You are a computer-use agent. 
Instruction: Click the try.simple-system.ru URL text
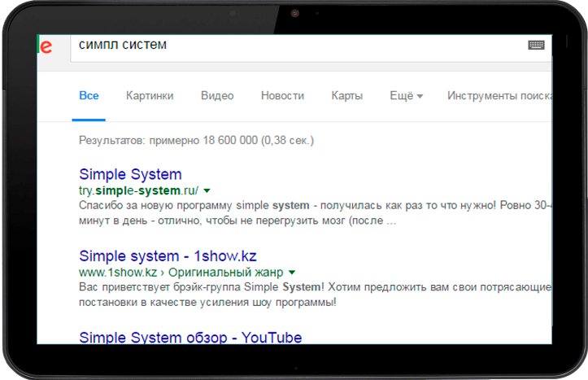(138, 190)
